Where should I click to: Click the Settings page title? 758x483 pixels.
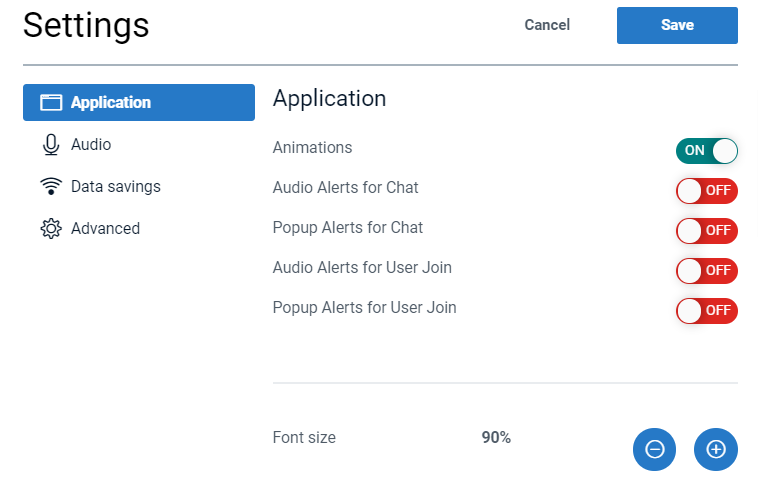[86, 26]
